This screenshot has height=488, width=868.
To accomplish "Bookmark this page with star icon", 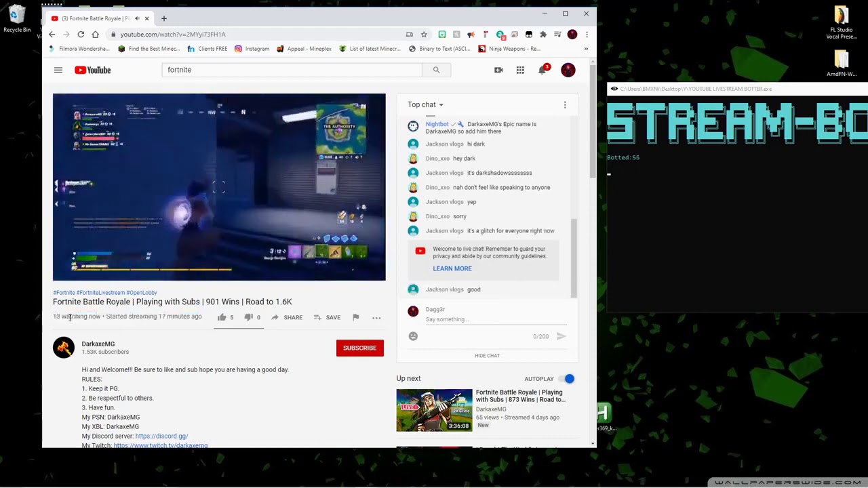I will [424, 34].
